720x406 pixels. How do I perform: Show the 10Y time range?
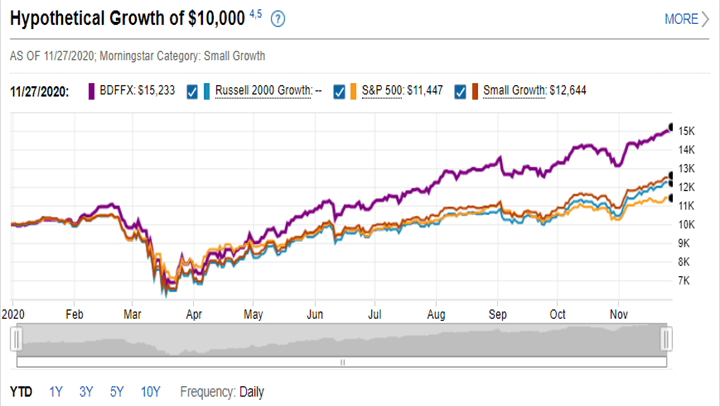(153, 391)
